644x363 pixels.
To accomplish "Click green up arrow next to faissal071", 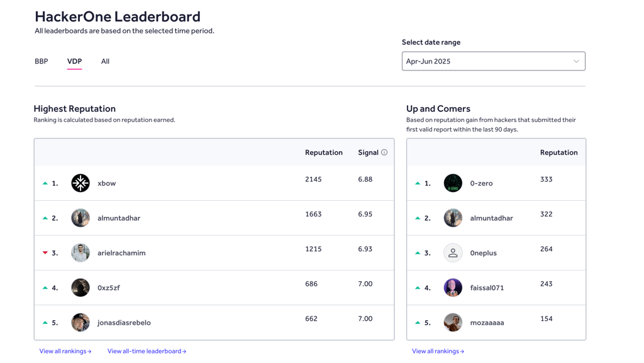I will click(x=418, y=288).
